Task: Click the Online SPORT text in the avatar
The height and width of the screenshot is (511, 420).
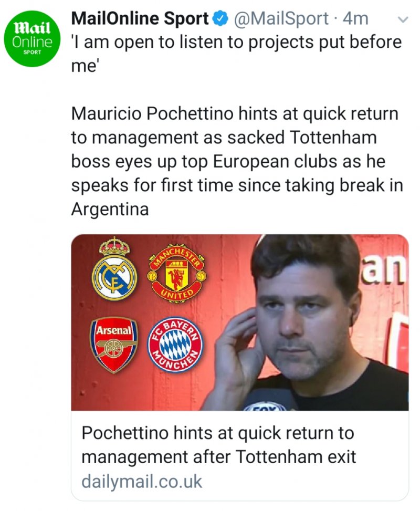Action: (x=32, y=45)
